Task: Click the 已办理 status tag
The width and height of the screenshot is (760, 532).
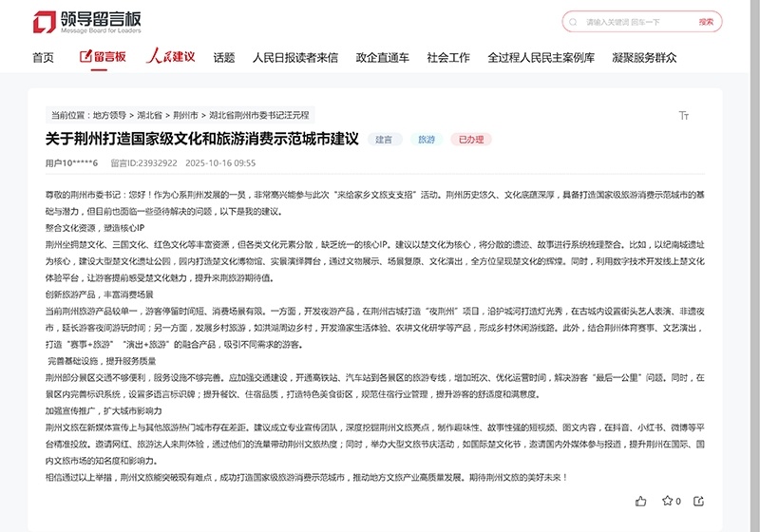Action: 472,140
